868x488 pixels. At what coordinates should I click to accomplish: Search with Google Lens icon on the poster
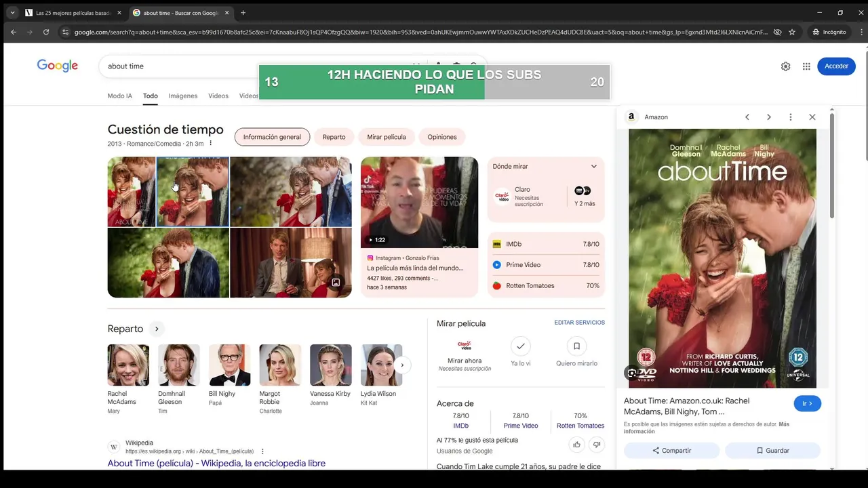click(x=632, y=373)
